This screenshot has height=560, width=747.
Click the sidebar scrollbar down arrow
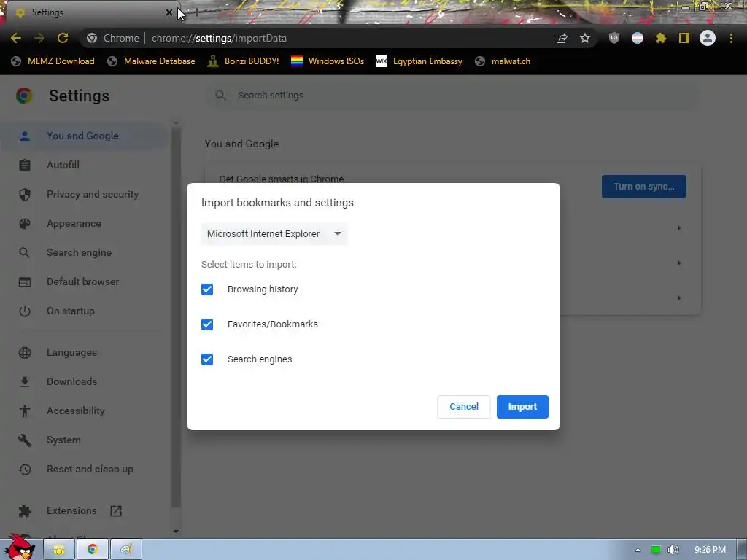coord(176,531)
